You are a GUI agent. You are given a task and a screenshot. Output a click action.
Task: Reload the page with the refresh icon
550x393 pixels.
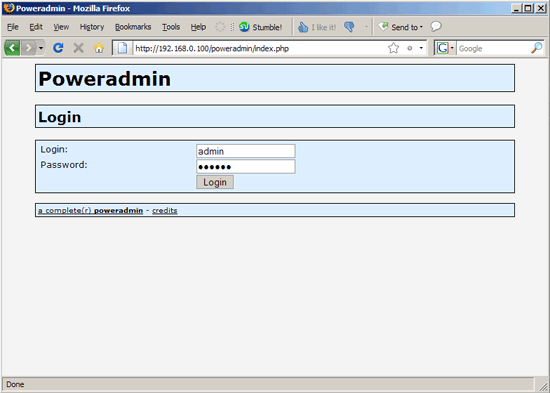click(x=58, y=48)
